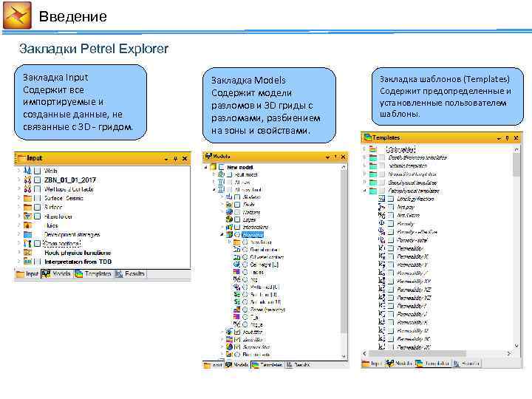Click the Templates panel horizontal scrollbar
This screenshot has height=399, width=532.
[x=437, y=353]
